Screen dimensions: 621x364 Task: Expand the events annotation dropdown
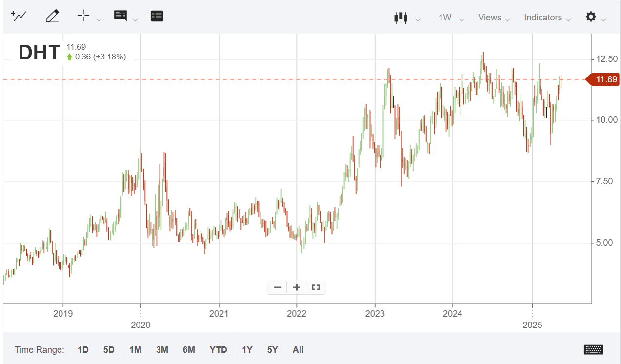[135, 19]
